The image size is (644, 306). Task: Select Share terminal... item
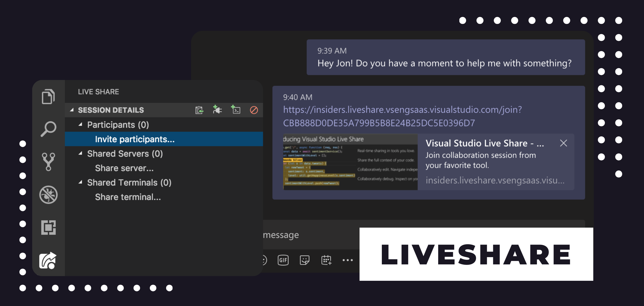164,197
